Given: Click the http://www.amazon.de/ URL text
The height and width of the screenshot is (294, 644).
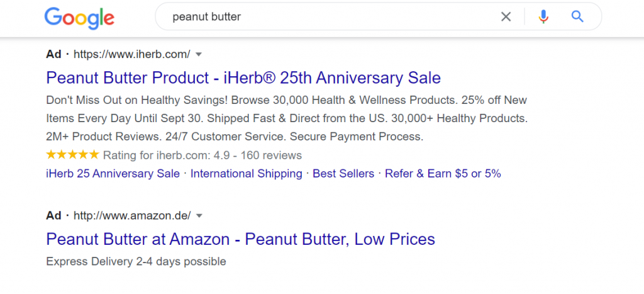Looking at the screenshot, I should point(132,216).
